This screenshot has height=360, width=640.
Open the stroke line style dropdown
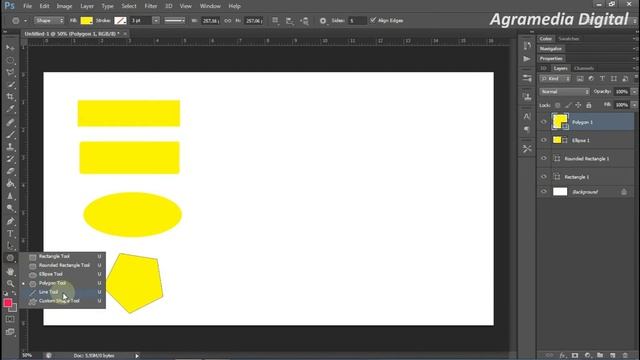pos(175,20)
